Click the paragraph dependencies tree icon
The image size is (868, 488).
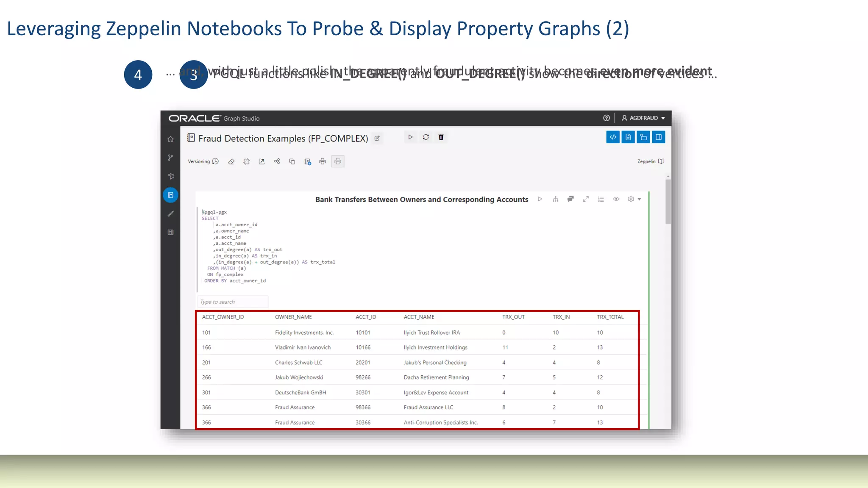(x=555, y=199)
